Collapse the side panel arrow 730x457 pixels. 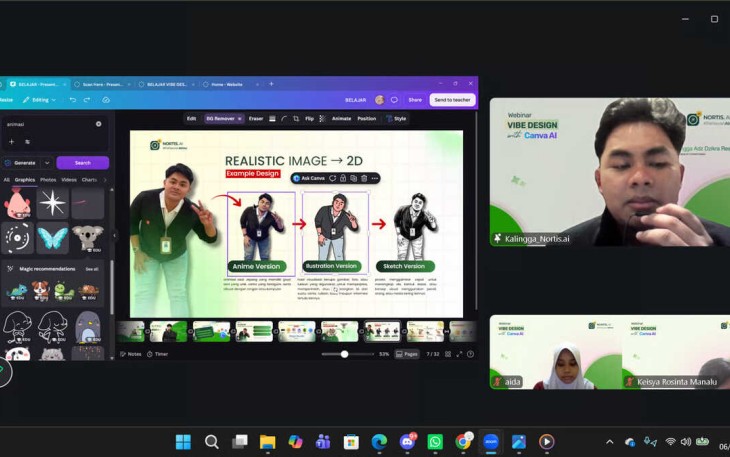(x=115, y=235)
